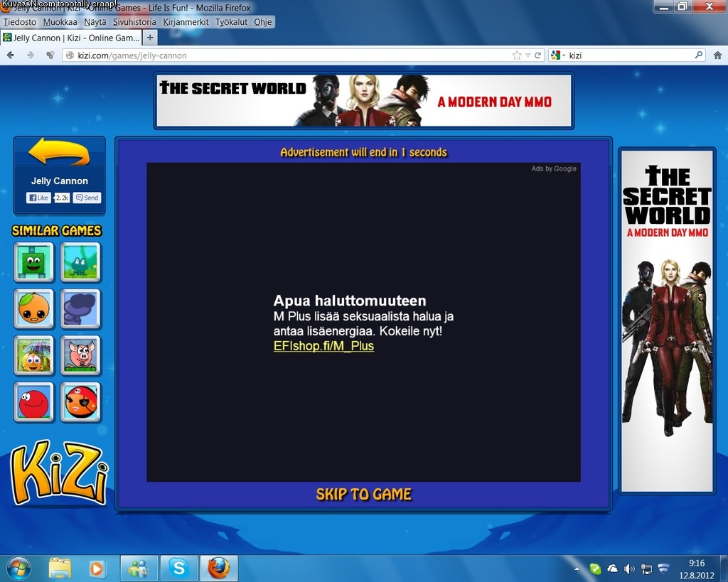Open a new tab with the plus button
The height and width of the screenshot is (582, 728).
pyautogui.click(x=150, y=38)
